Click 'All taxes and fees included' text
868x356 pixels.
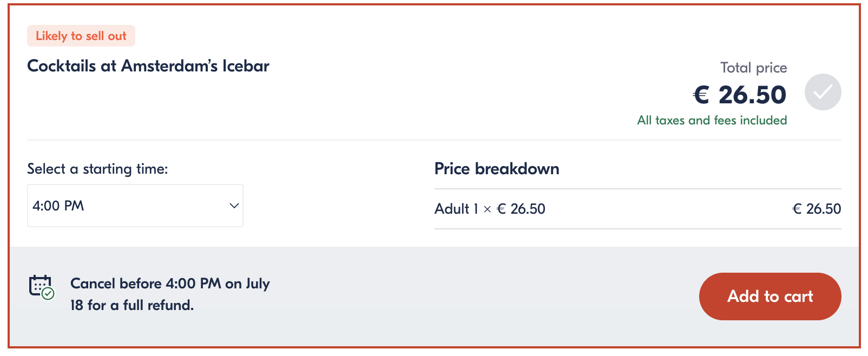pyautogui.click(x=712, y=120)
